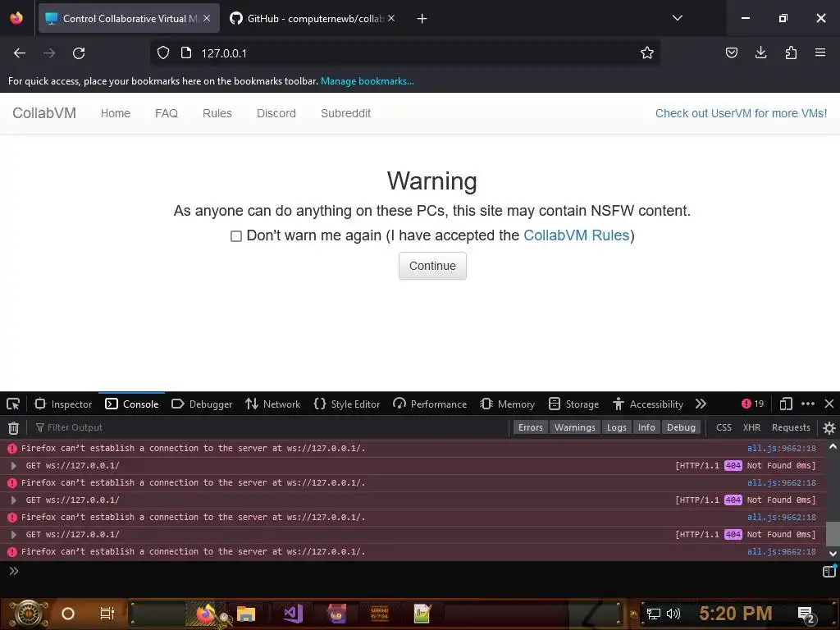Toggle the Requests console filter
This screenshot has height=630, width=840.
(x=791, y=427)
